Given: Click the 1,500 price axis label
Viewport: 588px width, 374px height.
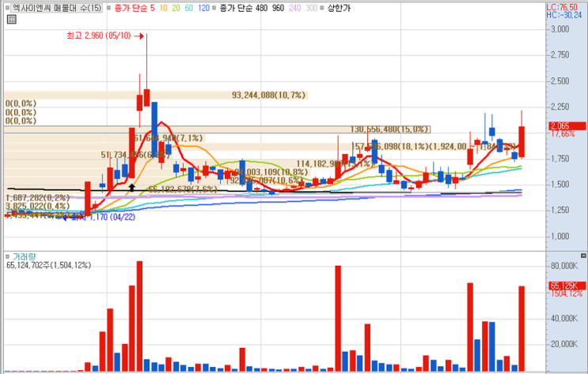Looking at the screenshot, I should pyautogui.click(x=560, y=184).
